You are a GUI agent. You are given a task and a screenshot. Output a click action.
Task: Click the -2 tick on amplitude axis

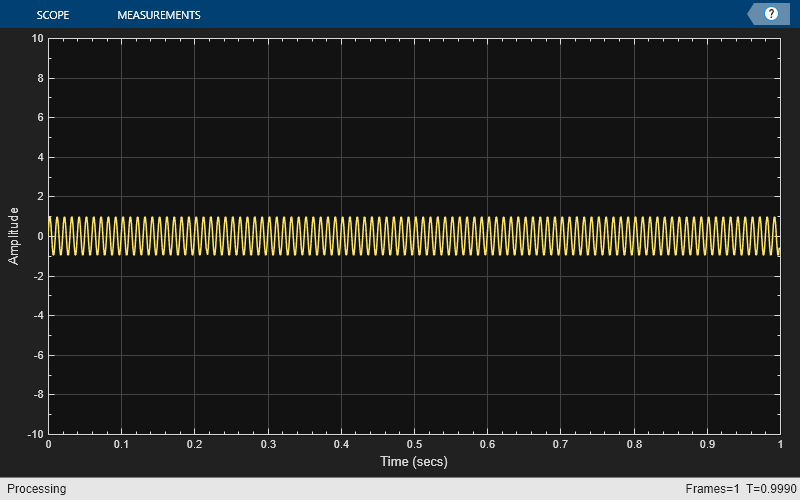point(38,276)
